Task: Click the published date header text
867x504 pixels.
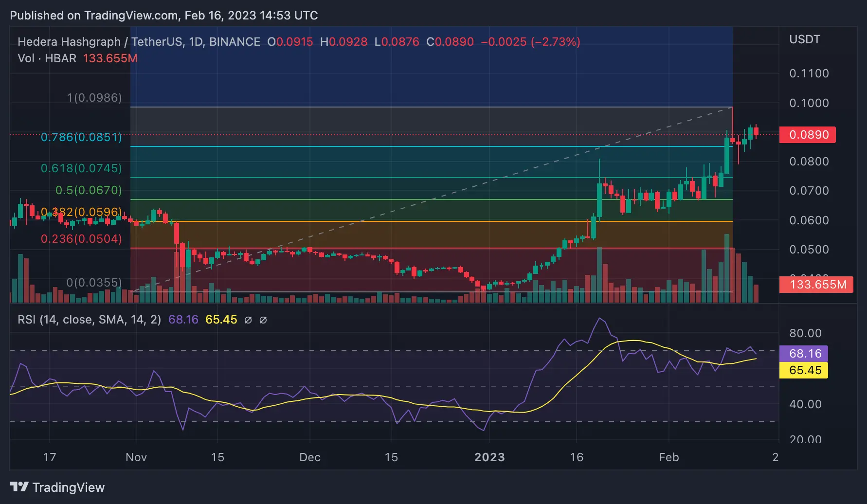Action: coord(164,16)
